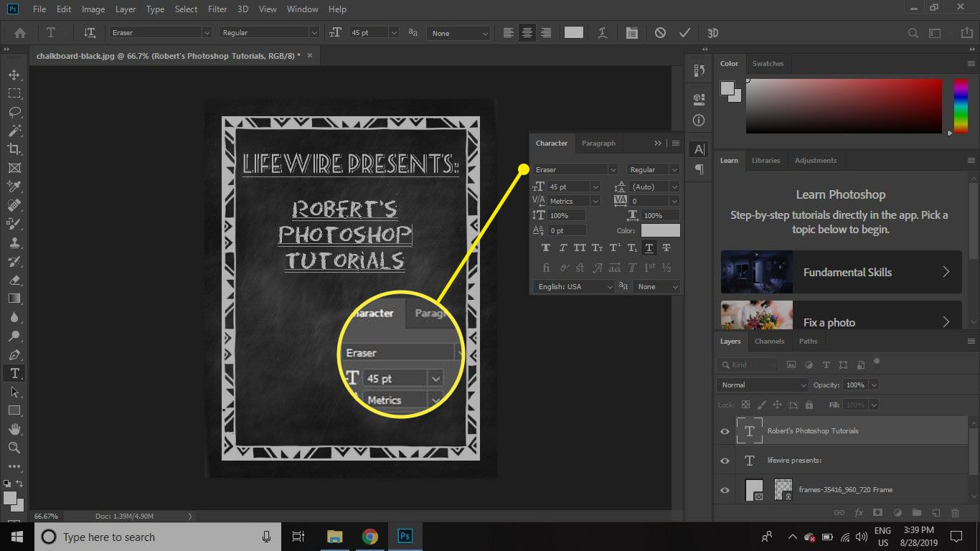The image size is (980, 551).
Task: Select the Clone Stamp tool
Action: [x=14, y=242]
